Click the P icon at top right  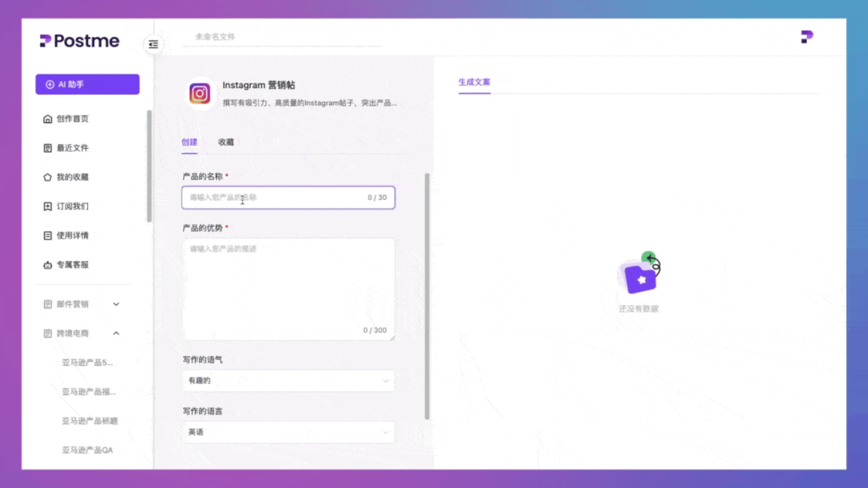[x=805, y=36]
